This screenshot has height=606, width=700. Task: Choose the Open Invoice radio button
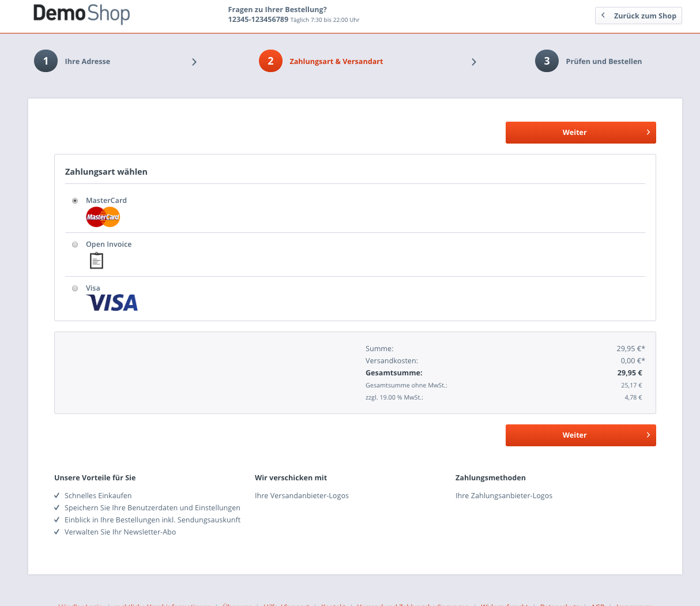(75, 244)
